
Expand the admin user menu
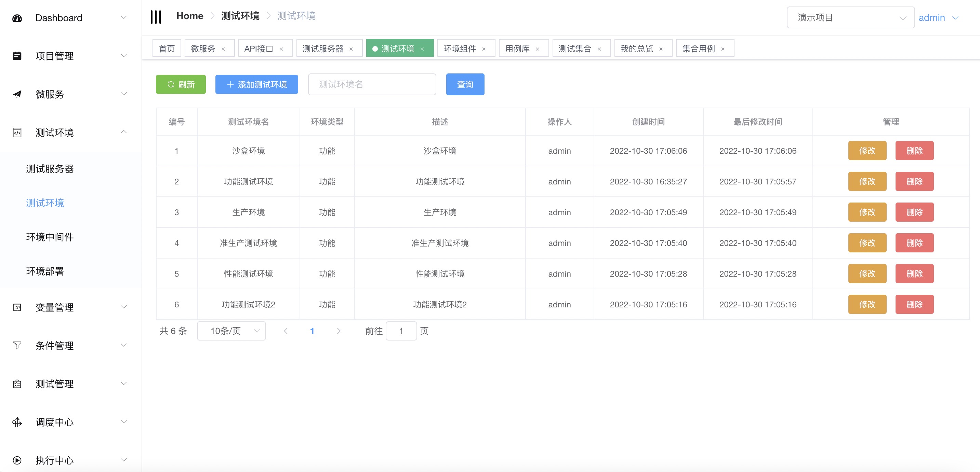point(938,17)
